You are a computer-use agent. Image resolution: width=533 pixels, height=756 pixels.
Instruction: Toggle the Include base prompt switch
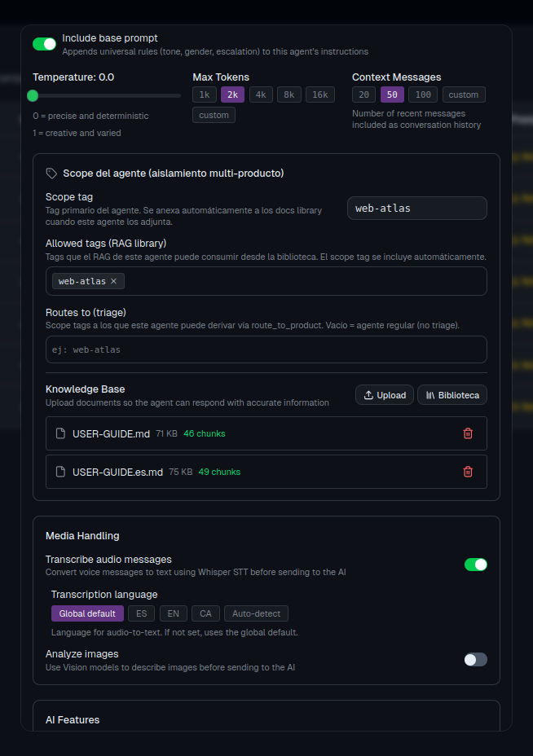(x=44, y=44)
